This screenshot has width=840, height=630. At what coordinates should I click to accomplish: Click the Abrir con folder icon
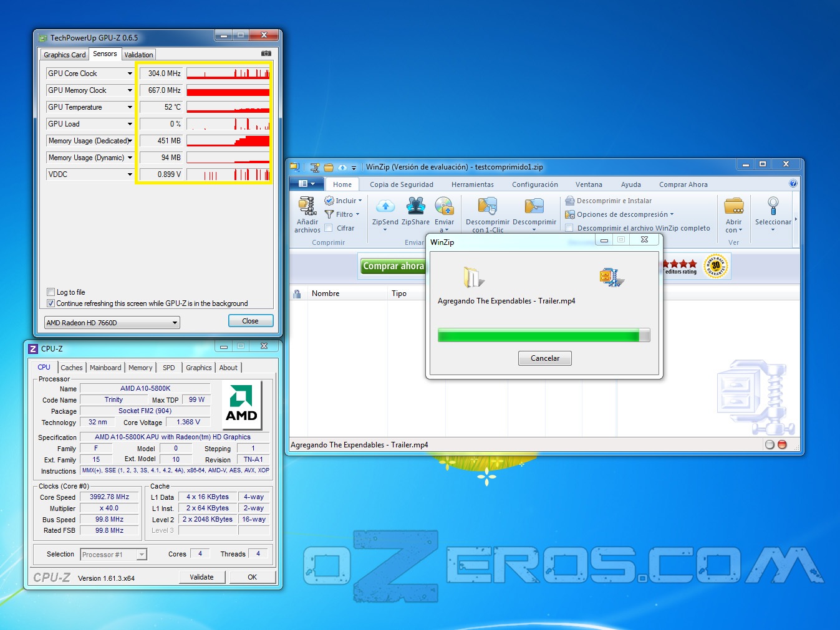pyautogui.click(x=734, y=206)
